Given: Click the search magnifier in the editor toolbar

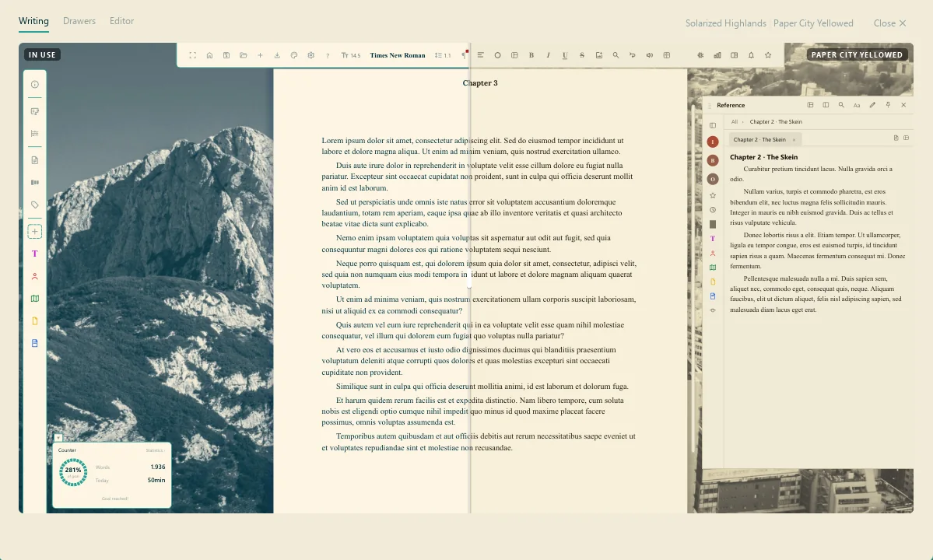Looking at the screenshot, I should (616, 55).
